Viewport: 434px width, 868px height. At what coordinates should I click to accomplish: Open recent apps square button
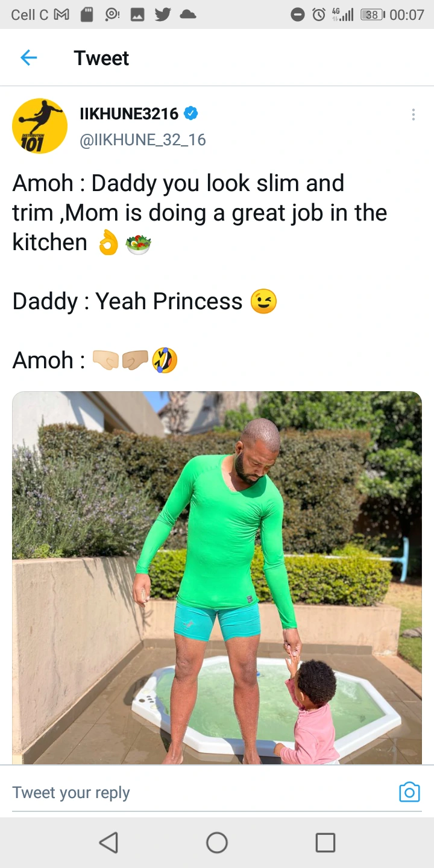[x=325, y=842]
